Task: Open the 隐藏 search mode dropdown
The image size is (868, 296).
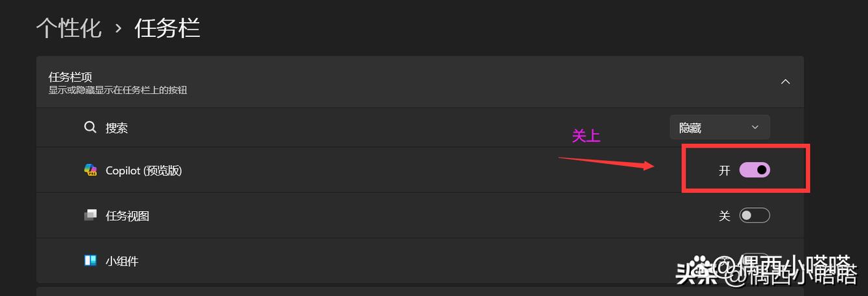Action: pos(719,128)
